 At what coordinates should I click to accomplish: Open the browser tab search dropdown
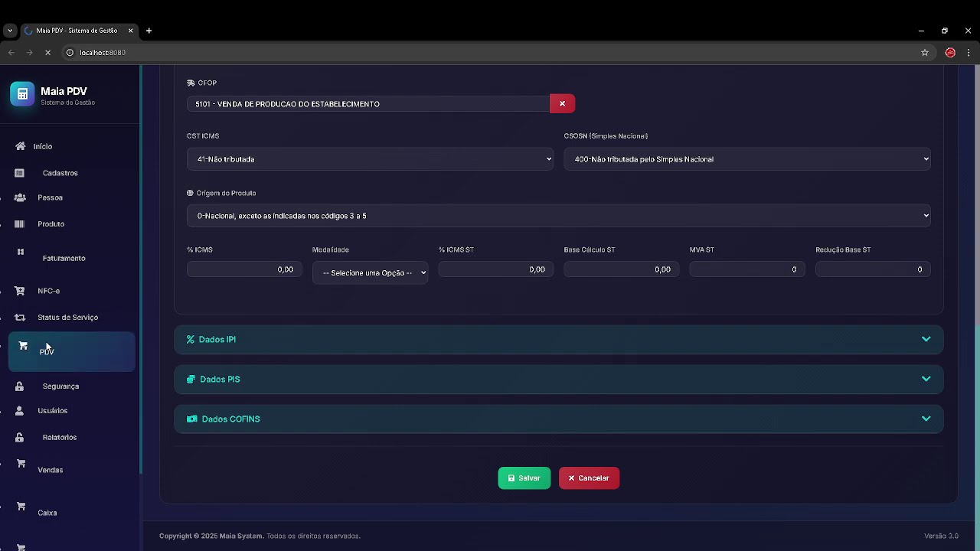pyautogui.click(x=10, y=31)
